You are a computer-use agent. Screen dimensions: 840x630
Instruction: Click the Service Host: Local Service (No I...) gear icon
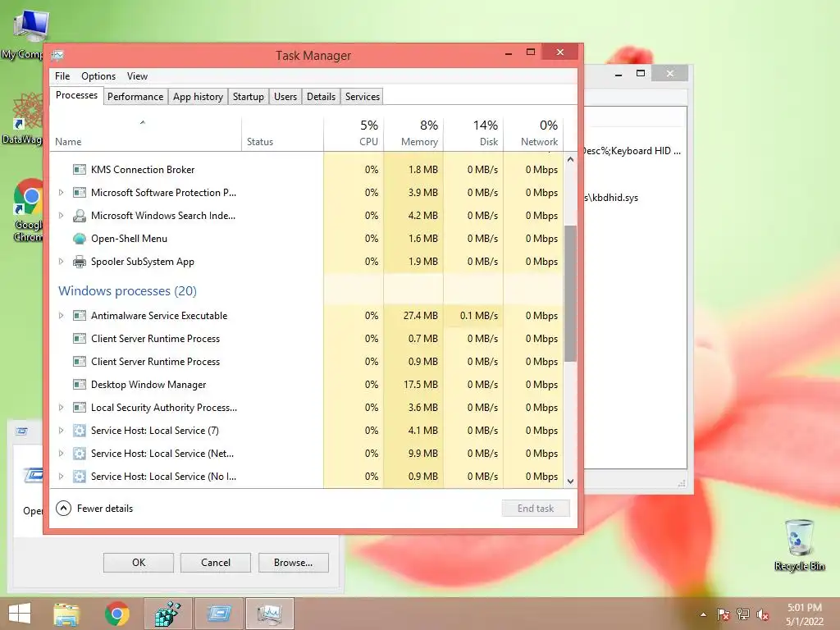(x=80, y=477)
